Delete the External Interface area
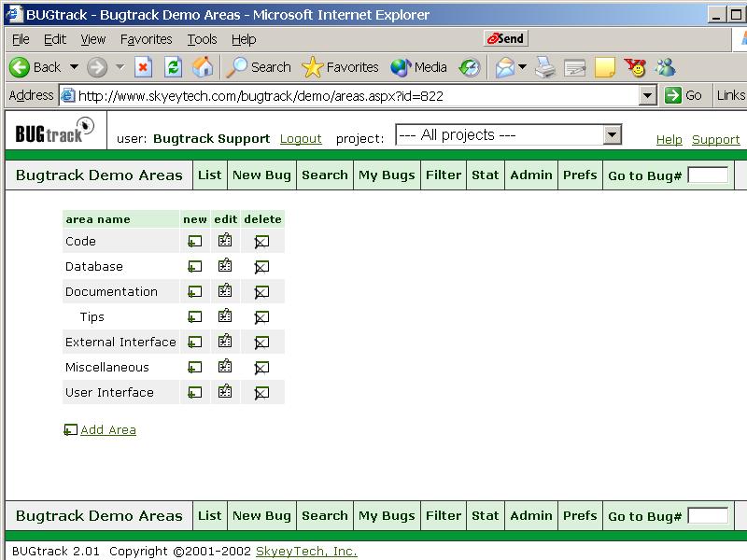Screen dimensions: 747x560 [x=261, y=343]
